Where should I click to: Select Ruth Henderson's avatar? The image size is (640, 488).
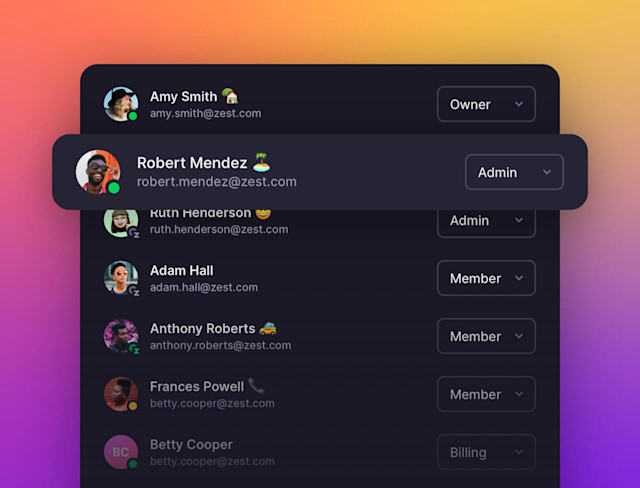[121, 222]
